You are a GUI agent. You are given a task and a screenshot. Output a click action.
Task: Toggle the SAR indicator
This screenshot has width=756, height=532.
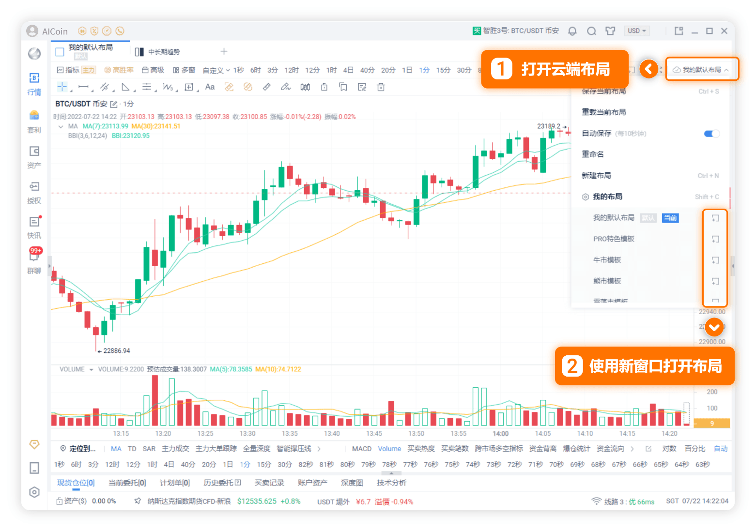click(149, 449)
